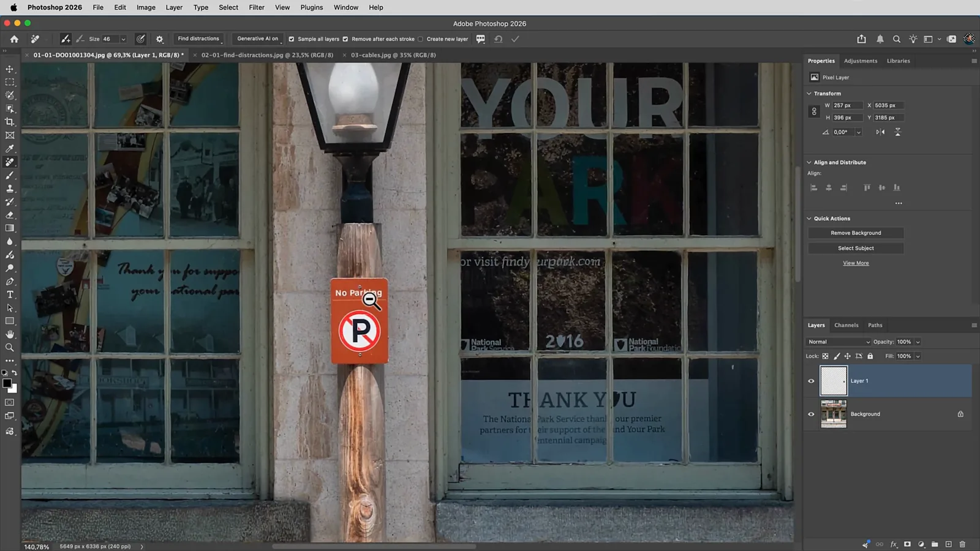
Task: Select the Hand tool
Action: pyautogui.click(x=10, y=334)
